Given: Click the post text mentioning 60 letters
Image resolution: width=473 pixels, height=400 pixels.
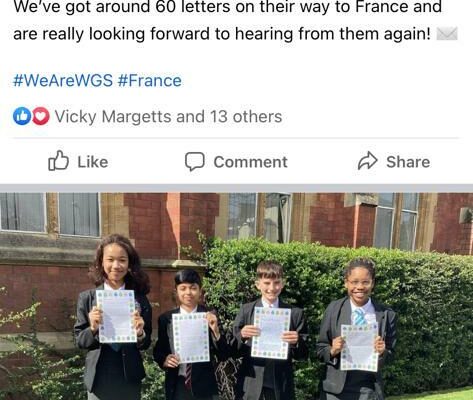Looking at the screenshot, I should (227, 7).
